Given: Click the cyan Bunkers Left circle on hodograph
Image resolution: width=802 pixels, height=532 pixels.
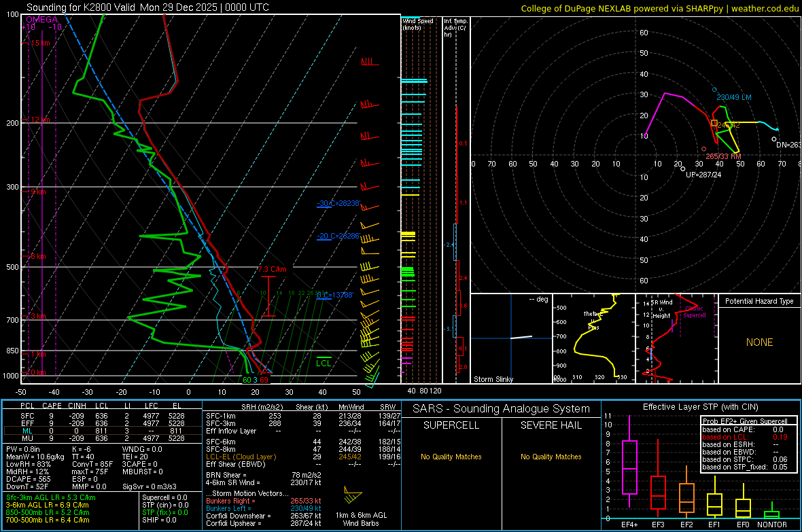Looking at the screenshot, I should tap(714, 90).
